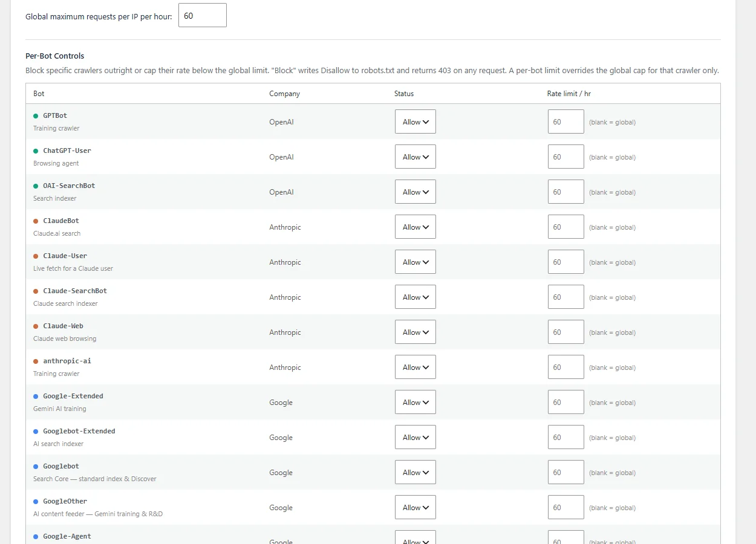Edit the Google-Extended rate limit field

click(x=566, y=402)
